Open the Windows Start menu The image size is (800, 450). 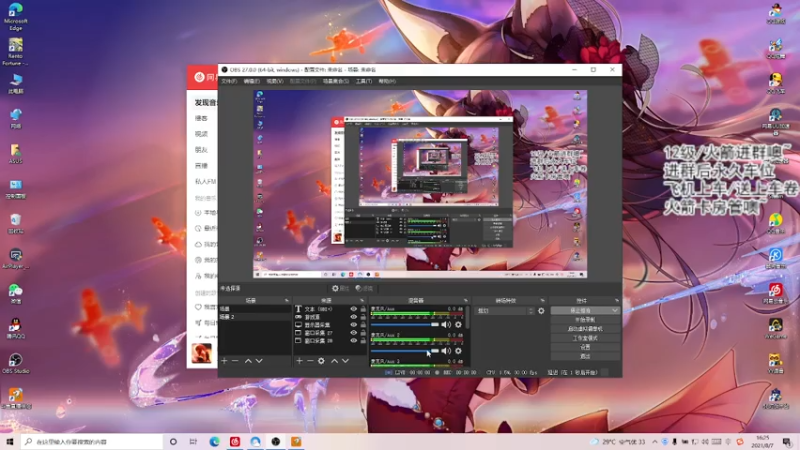(x=10, y=441)
